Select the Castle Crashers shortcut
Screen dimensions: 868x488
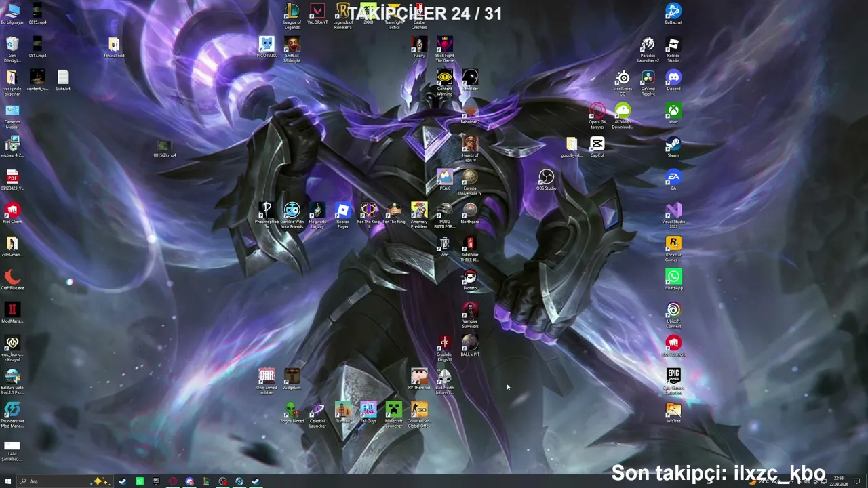point(419,16)
